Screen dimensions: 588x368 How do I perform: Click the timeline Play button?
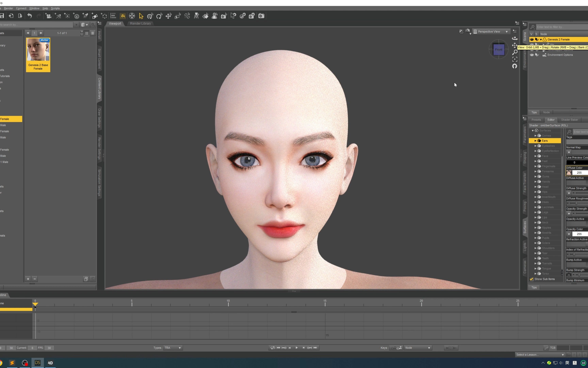[296, 348]
